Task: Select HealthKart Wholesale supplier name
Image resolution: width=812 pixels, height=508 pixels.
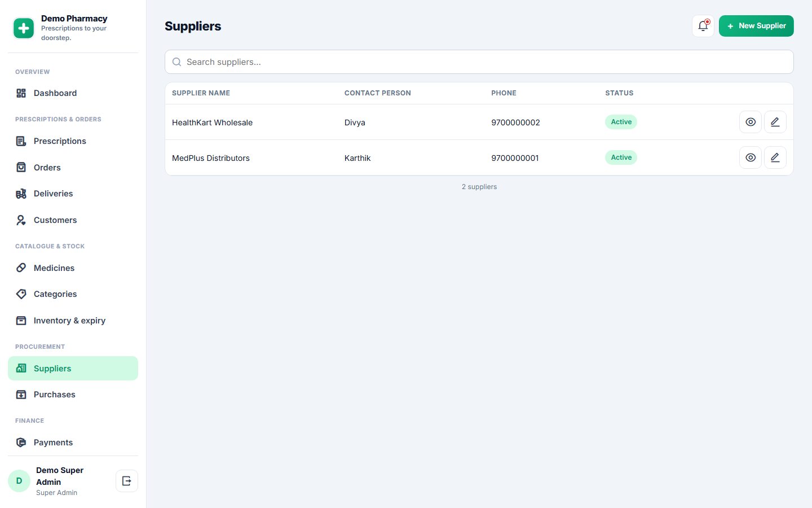Action: (212, 122)
